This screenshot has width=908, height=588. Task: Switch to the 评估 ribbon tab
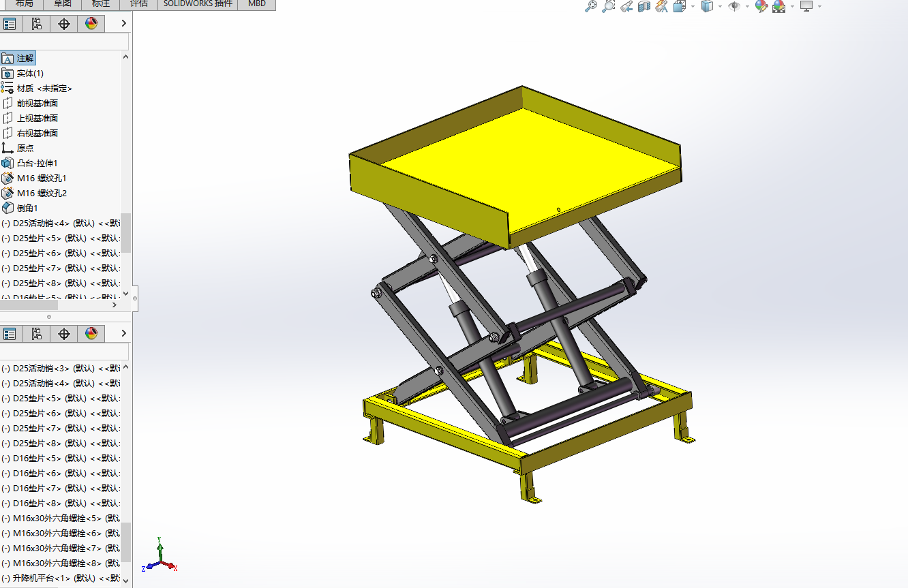pos(139,3)
